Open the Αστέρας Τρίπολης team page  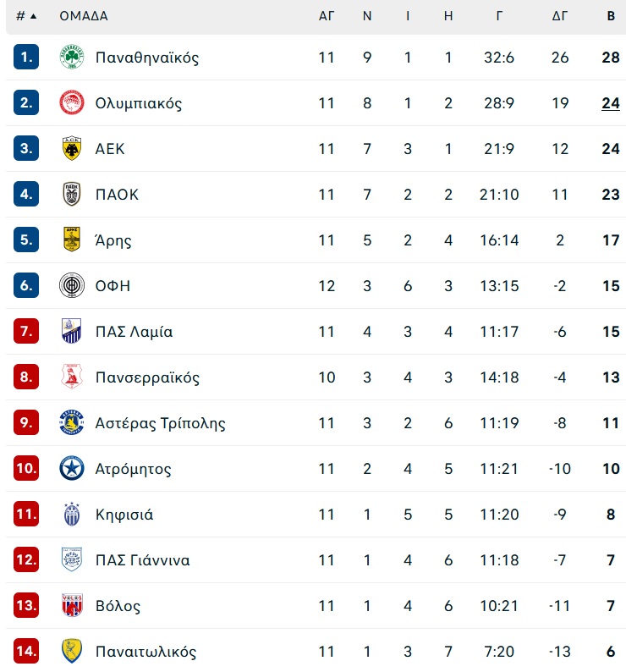[160, 423]
